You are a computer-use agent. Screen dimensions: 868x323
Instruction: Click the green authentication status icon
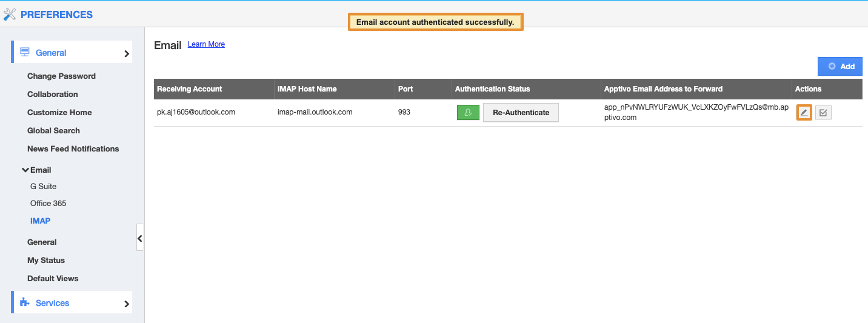468,113
